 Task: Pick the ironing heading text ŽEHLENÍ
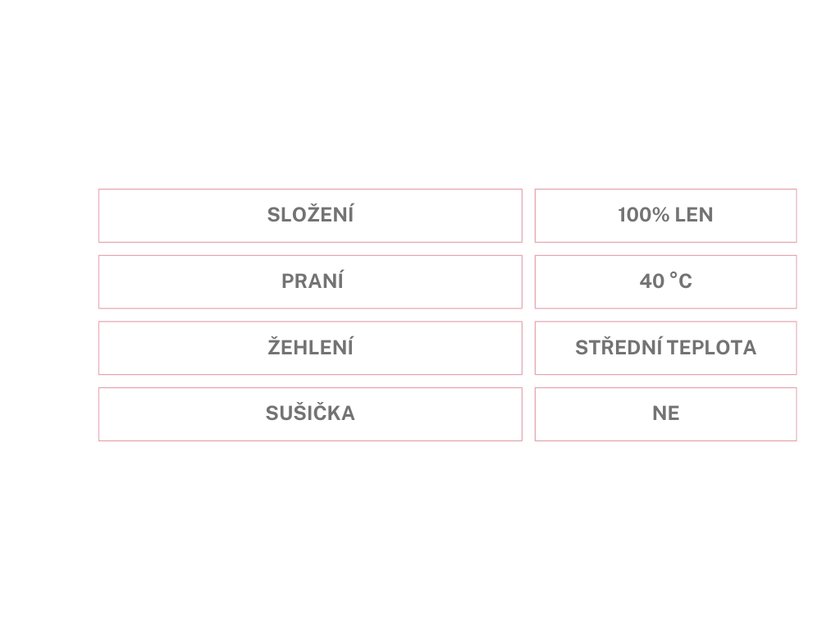click(310, 348)
